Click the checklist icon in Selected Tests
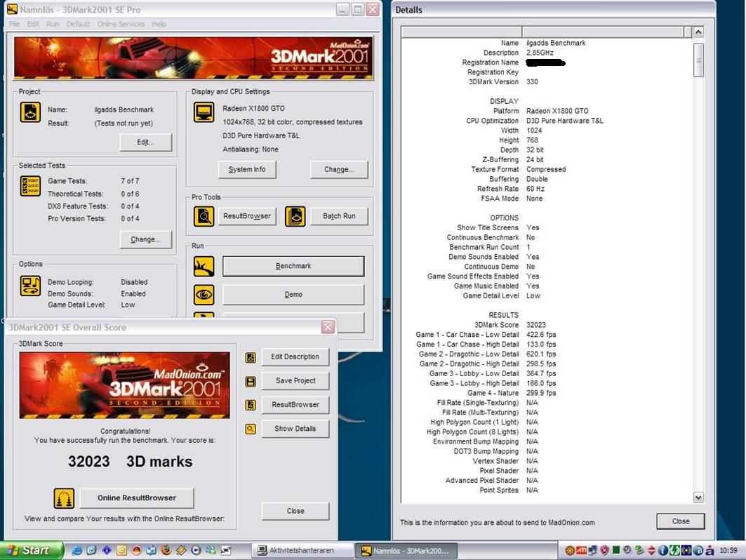Image resolution: width=746 pixels, height=560 pixels. pyautogui.click(x=30, y=186)
